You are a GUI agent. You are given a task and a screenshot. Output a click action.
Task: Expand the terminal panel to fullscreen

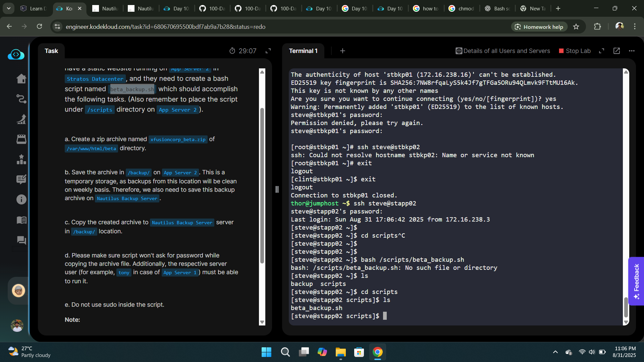(601, 51)
